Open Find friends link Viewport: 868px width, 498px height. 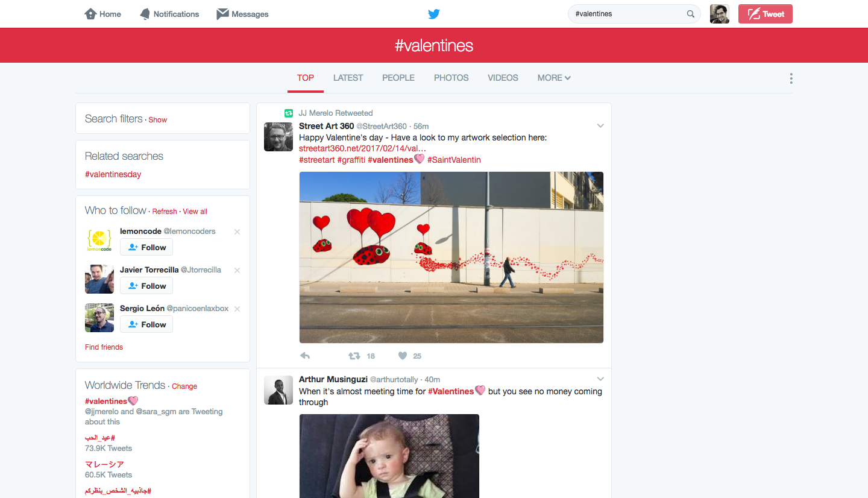tap(104, 347)
